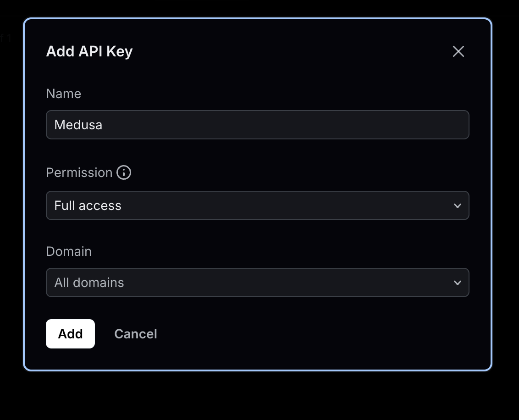The height and width of the screenshot is (420, 519).
Task: Click the chevron on the Permission dropdown
Action: [x=457, y=205]
